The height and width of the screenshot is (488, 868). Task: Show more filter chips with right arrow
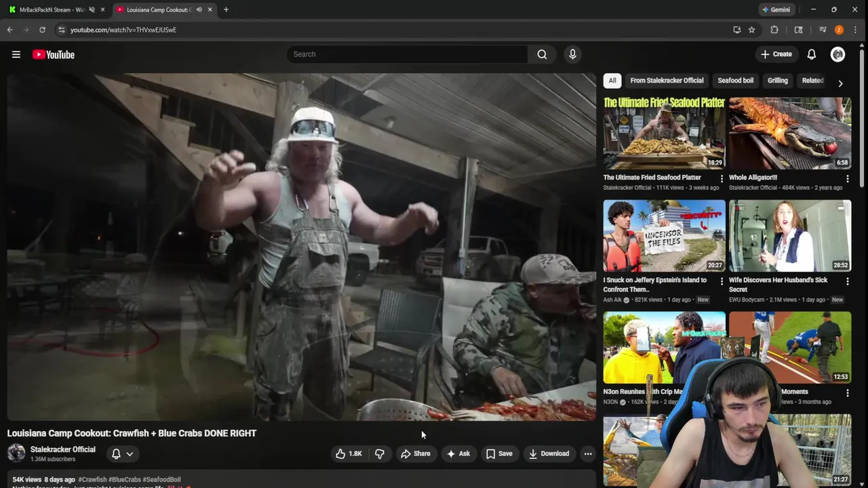click(x=840, y=83)
